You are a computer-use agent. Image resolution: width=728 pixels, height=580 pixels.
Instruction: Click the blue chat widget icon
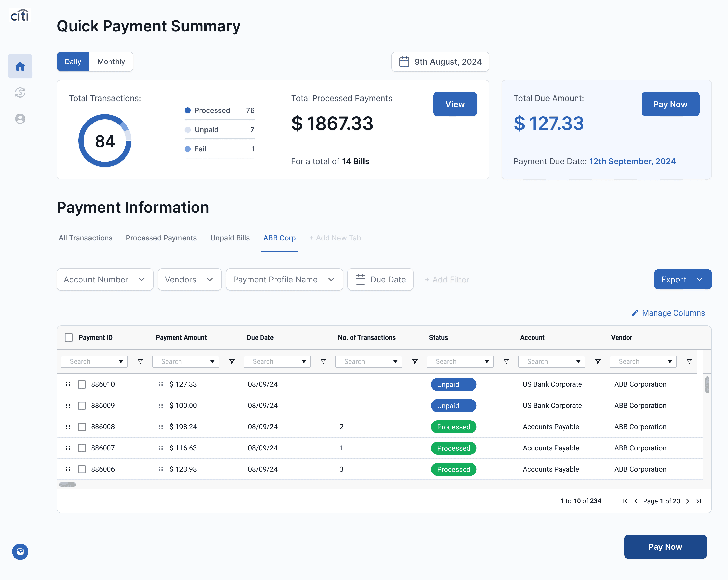pos(20,551)
